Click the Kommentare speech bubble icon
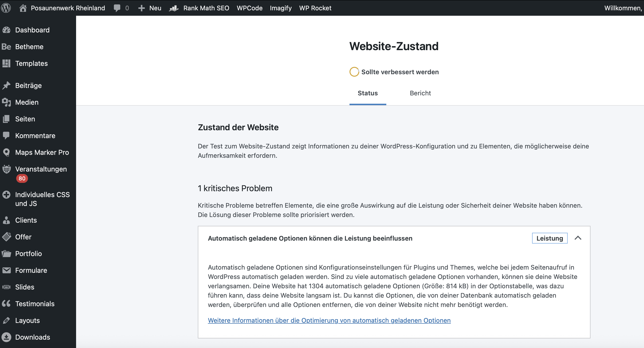This screenshot has height=348, width=644. coord(6,135)
